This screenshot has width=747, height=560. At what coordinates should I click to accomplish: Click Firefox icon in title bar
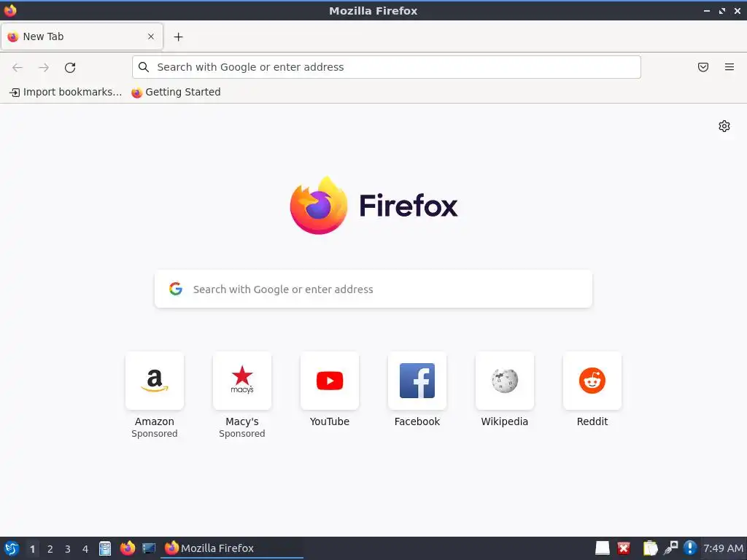10,10
